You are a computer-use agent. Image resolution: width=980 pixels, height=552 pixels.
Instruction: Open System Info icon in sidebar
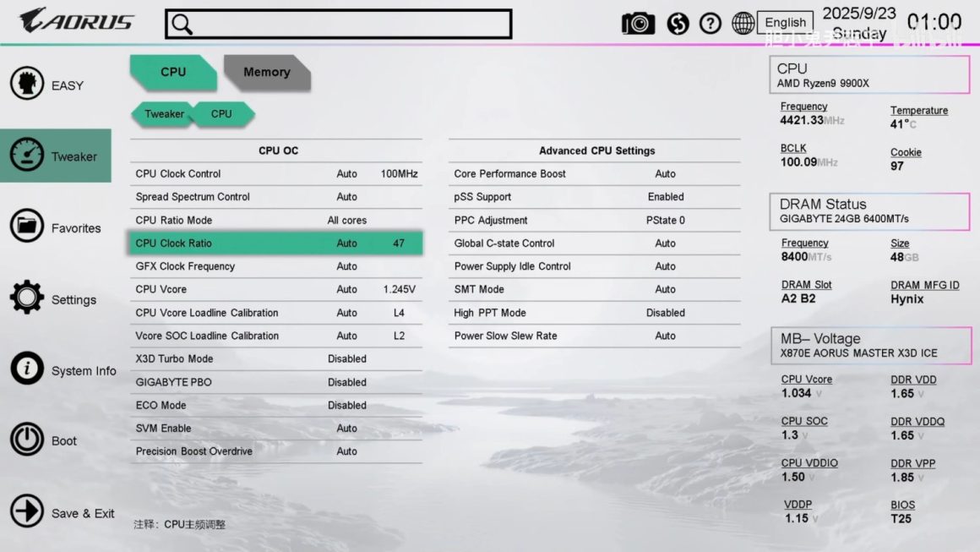pos(27,369)
